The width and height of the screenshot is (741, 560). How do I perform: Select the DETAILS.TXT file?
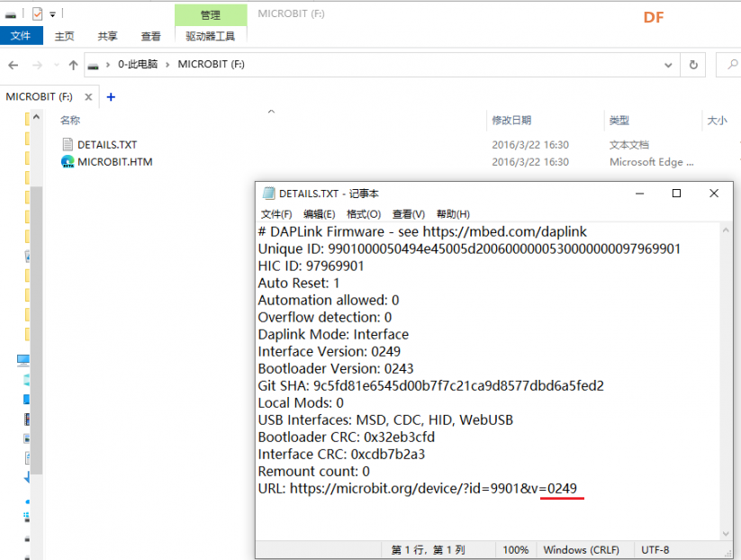point(107,145)
